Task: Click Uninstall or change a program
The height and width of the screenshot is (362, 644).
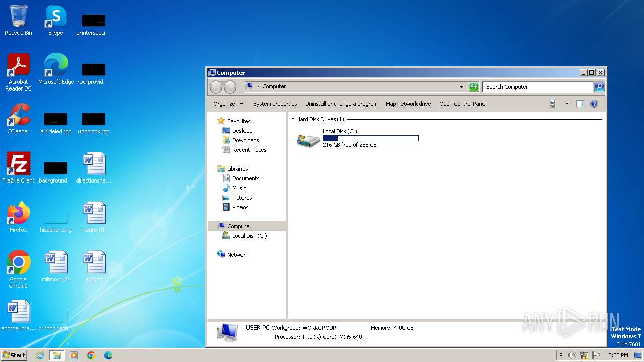Action: [x=341, y=104]
